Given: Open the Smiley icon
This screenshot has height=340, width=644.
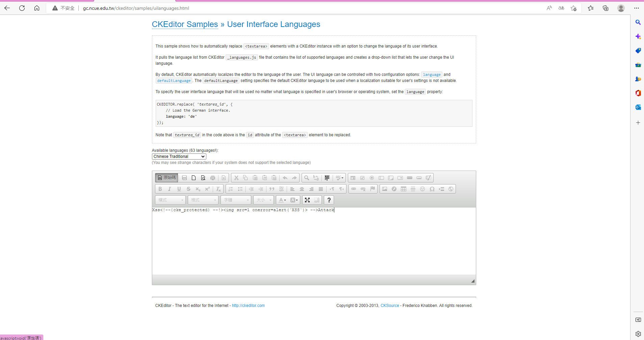Looking at the screenshot, I should pyautogui.click(x=422, y=189).
